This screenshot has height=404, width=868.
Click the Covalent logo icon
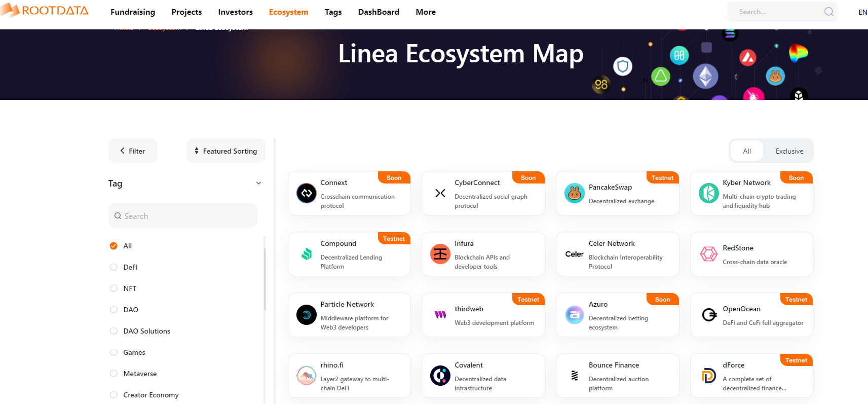tap(440, 376)
